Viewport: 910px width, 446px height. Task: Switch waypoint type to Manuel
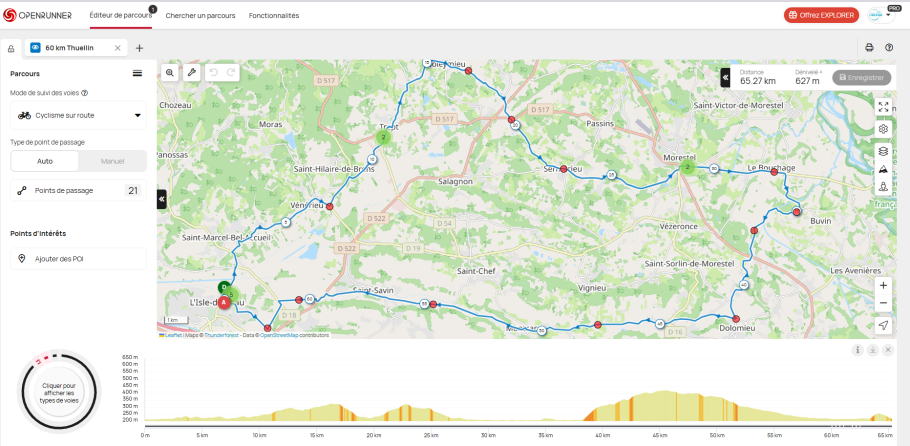(x=112, y=161)
